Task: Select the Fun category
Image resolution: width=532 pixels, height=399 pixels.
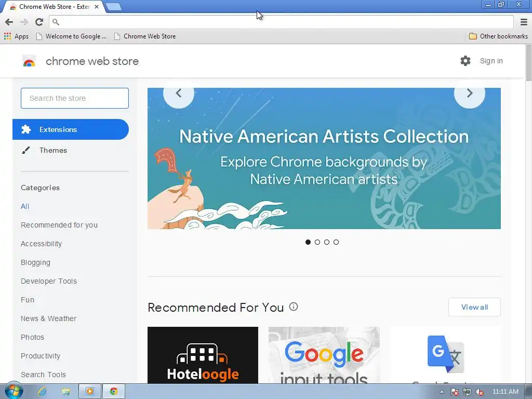Action: point(28,300)
